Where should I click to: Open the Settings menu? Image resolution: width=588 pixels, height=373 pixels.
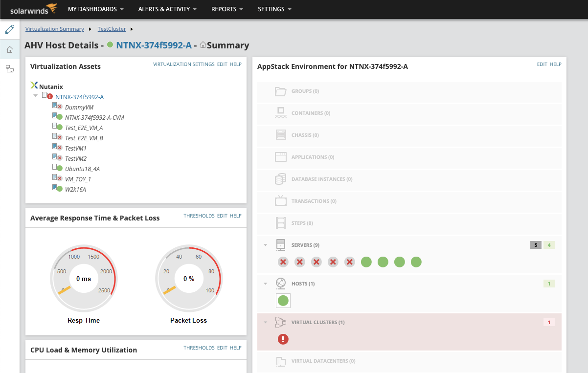pyautogui.click(x=274, y=9)
